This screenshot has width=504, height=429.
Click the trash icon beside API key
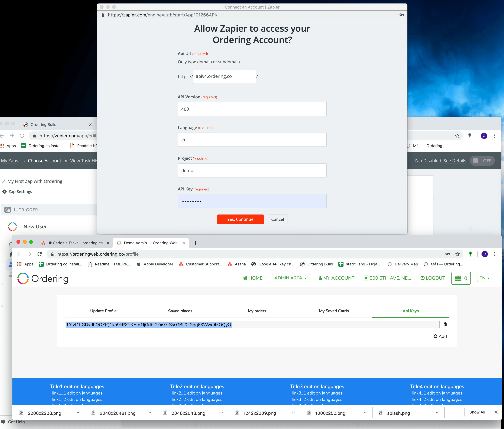(x=445, y=324)
